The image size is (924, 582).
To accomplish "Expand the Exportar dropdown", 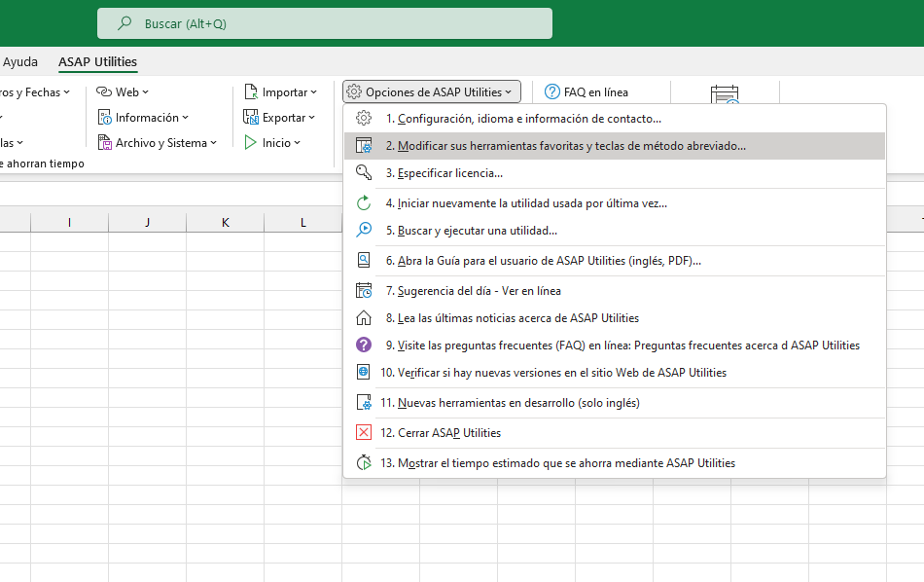I will (x=311, y=118).
